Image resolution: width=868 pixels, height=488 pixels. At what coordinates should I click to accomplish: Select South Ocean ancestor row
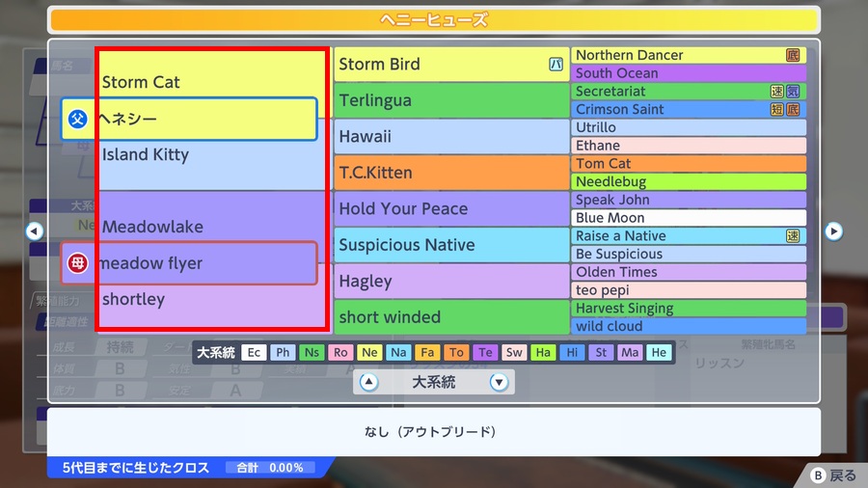pos(689,73)
